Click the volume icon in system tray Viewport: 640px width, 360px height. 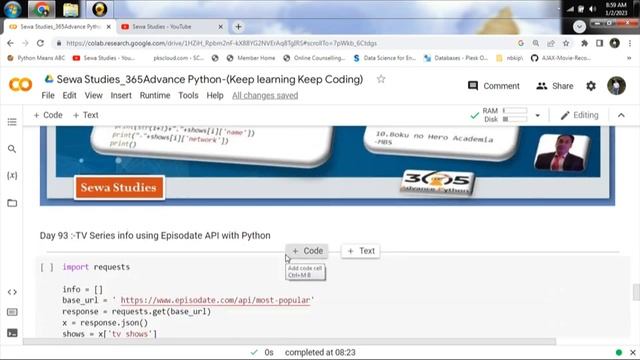click(593, 9)
